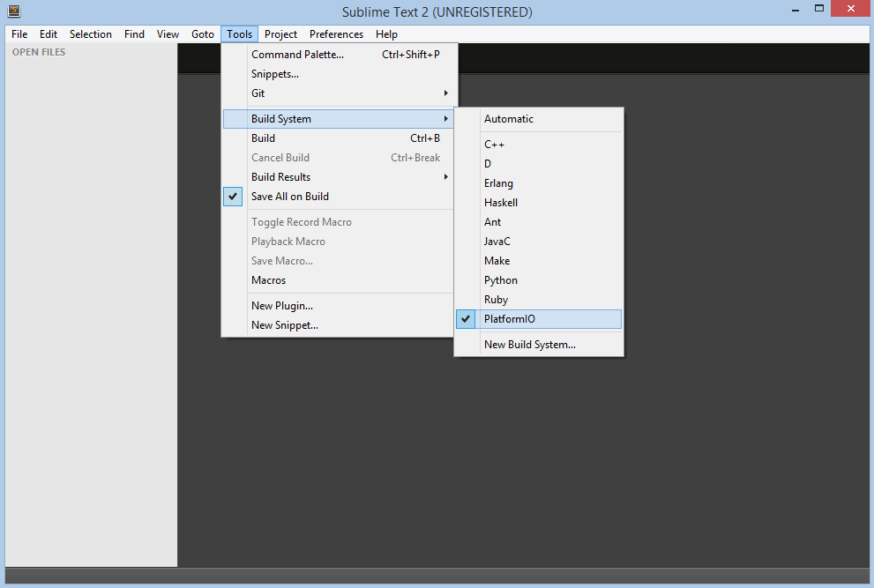
Task: Expand the Git submenu arrow
Action: 446,93
